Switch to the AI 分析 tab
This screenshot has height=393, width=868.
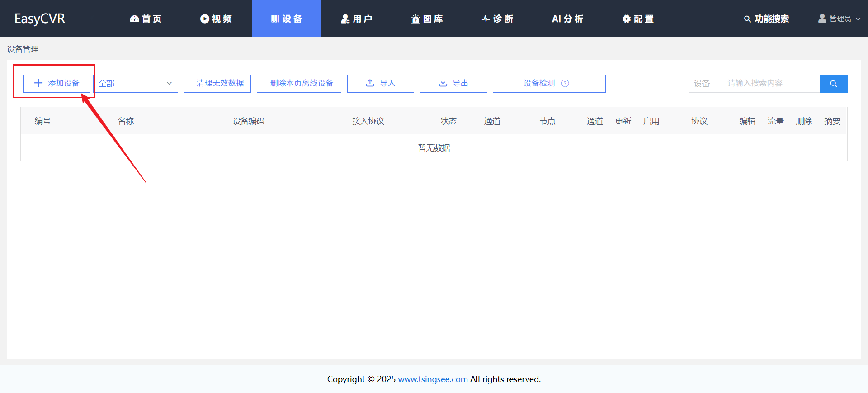pos(567,19)
